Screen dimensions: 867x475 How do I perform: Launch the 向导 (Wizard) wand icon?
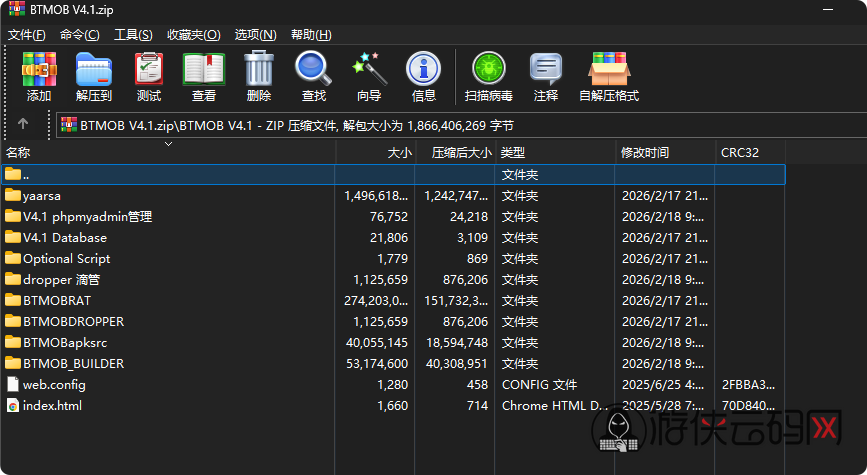(x=369, y=76)
